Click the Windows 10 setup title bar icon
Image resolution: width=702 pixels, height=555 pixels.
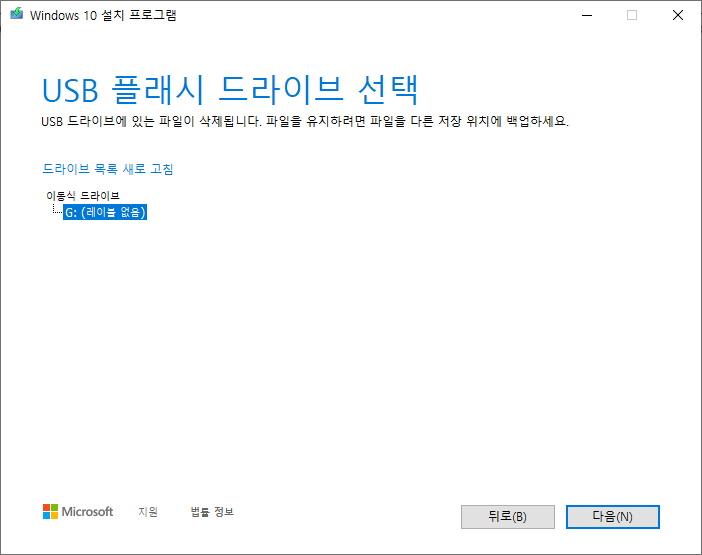[17, 14]
